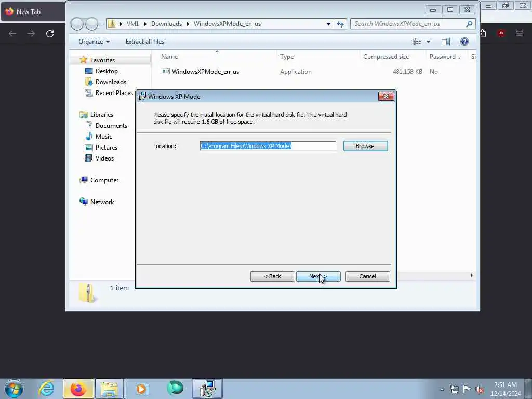
Task: Click the search magnifier icon
Action: [x=469, y=24]
